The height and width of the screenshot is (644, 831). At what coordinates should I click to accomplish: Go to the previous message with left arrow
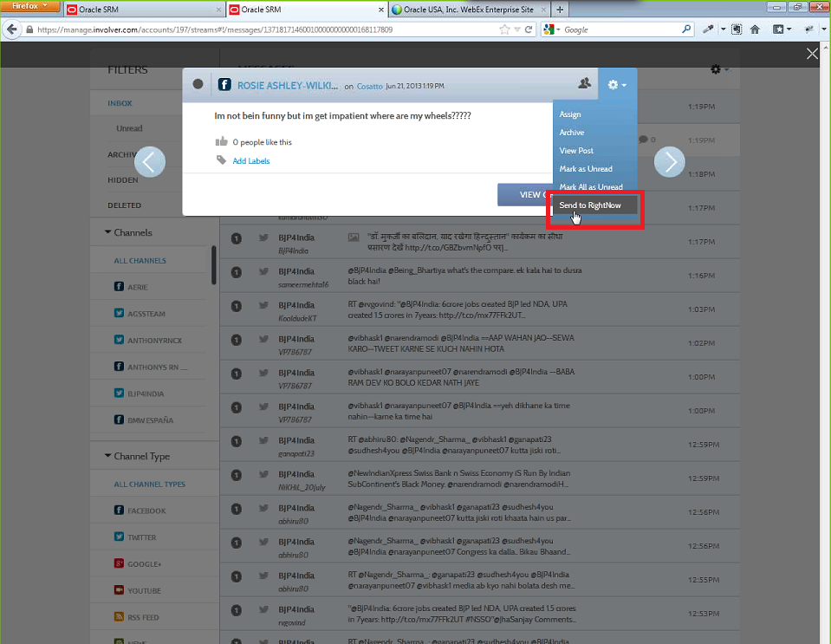(x=150, y=161)
